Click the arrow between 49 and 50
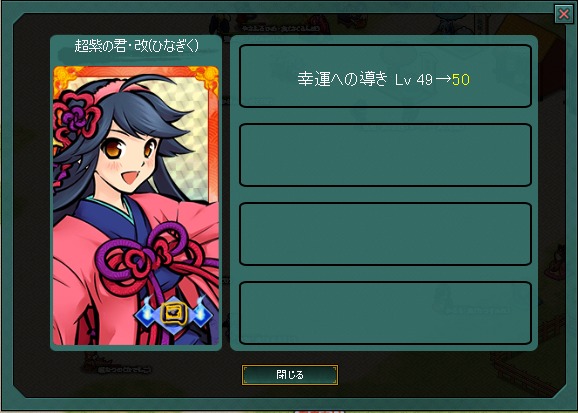The width and height of the screenshot is (578, 413). click(443, 79)
